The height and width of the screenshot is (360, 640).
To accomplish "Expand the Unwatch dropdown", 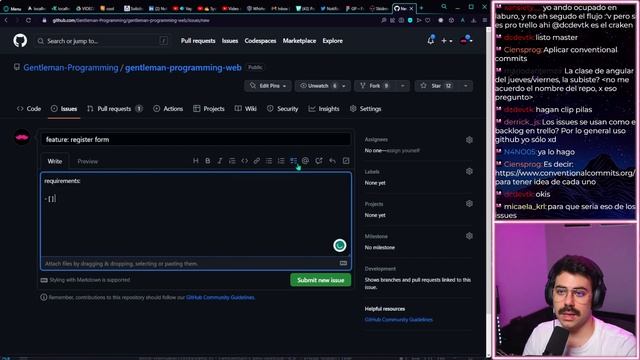I will pyautogui.click(x=344, y=86).
